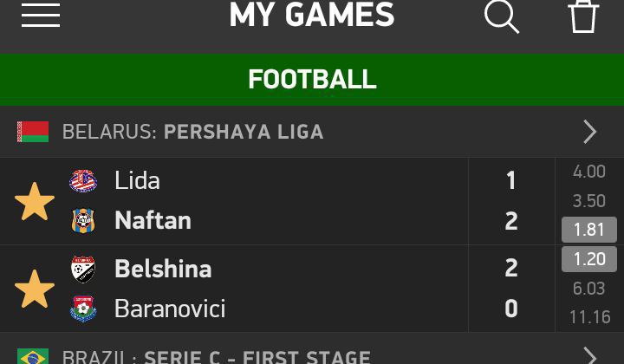Click the Naftan team crest
Screen dimensions: 624x364
coord(83,220)
